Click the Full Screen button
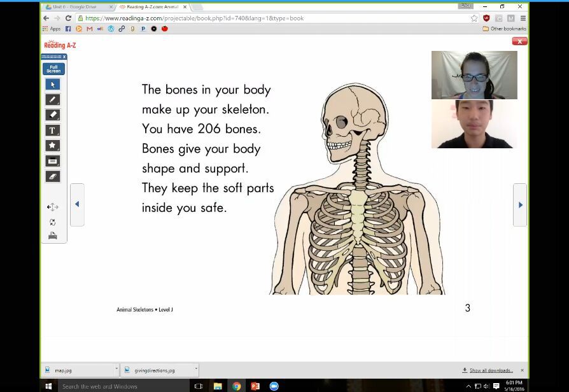 [53, 69]
